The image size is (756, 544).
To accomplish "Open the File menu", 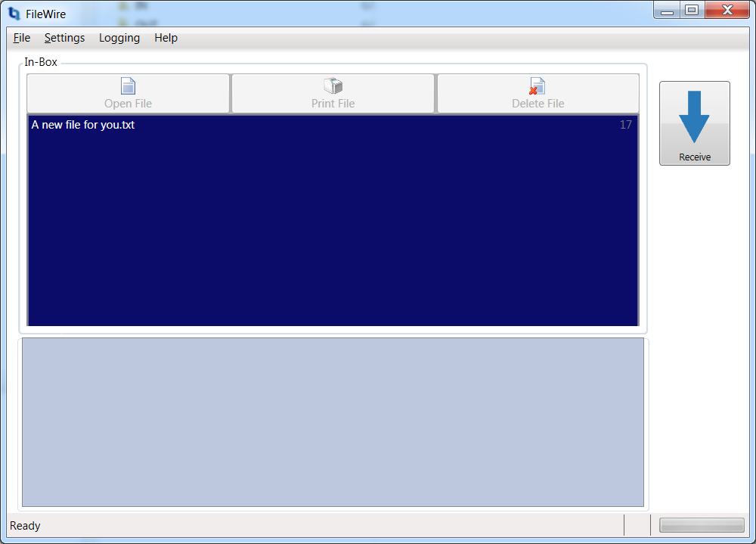I will point(22,38).
